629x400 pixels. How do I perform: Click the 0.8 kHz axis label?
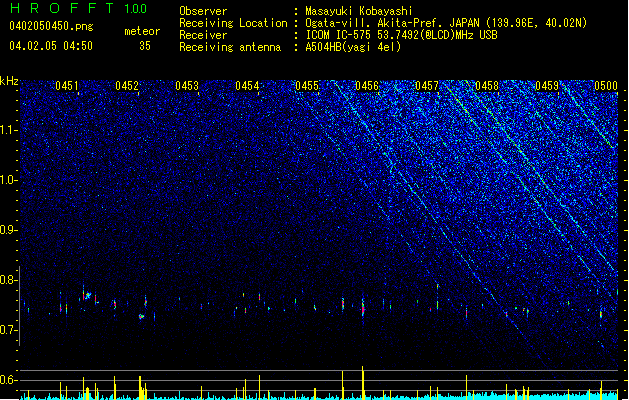8,280
